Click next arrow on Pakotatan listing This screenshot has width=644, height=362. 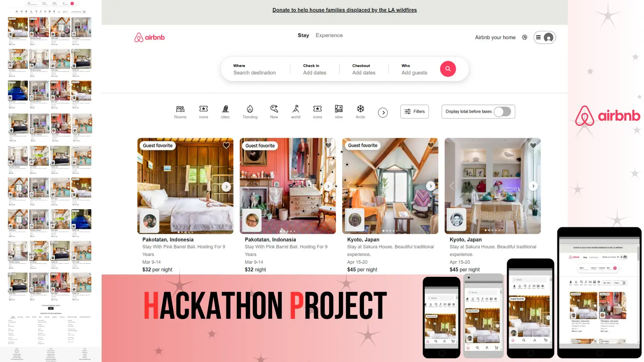[226, 186]
